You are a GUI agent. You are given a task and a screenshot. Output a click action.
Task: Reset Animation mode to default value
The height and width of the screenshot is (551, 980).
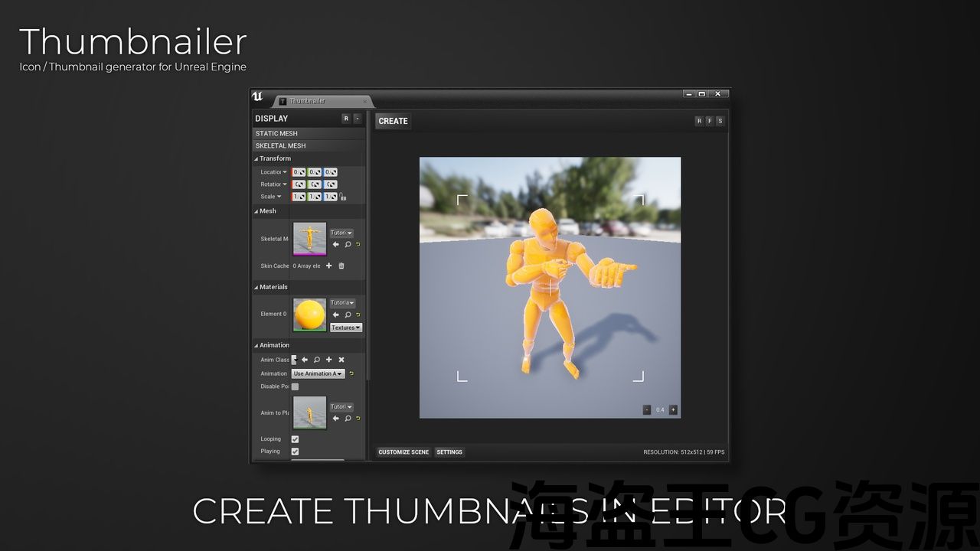pyautogui.click(x=351, y=373)
